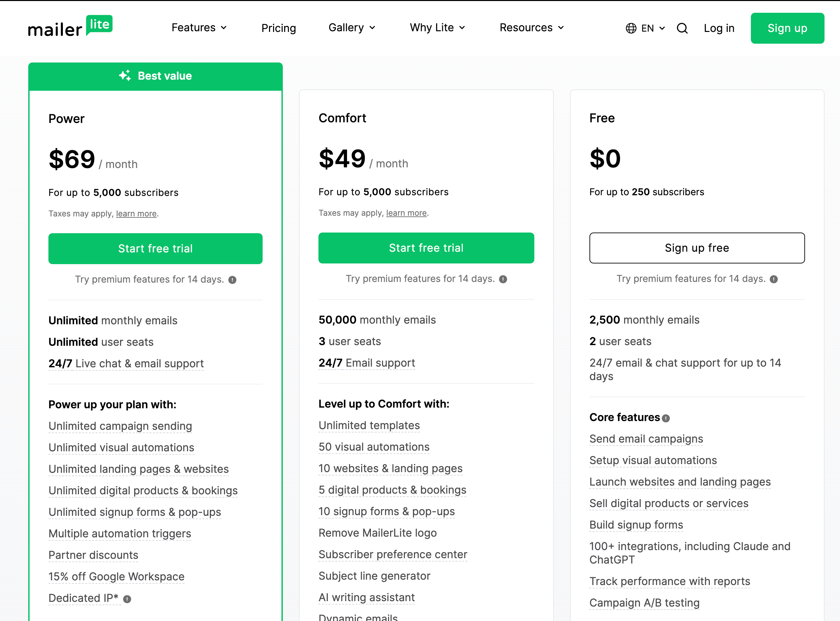The width and height of the screenshot is (840, 621).
Task: Click 50,000 monthly emails in Comfort
Action: (x=377, y=320)
